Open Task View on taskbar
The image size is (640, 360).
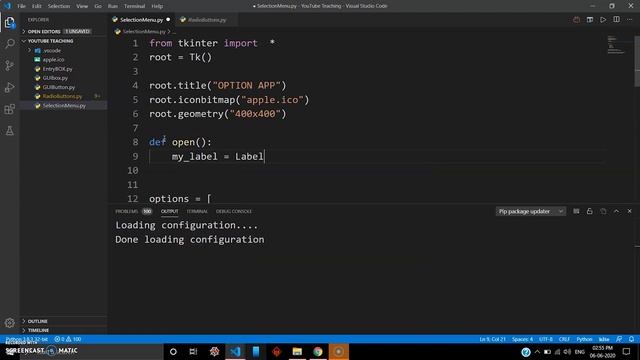tap(193, 351)
